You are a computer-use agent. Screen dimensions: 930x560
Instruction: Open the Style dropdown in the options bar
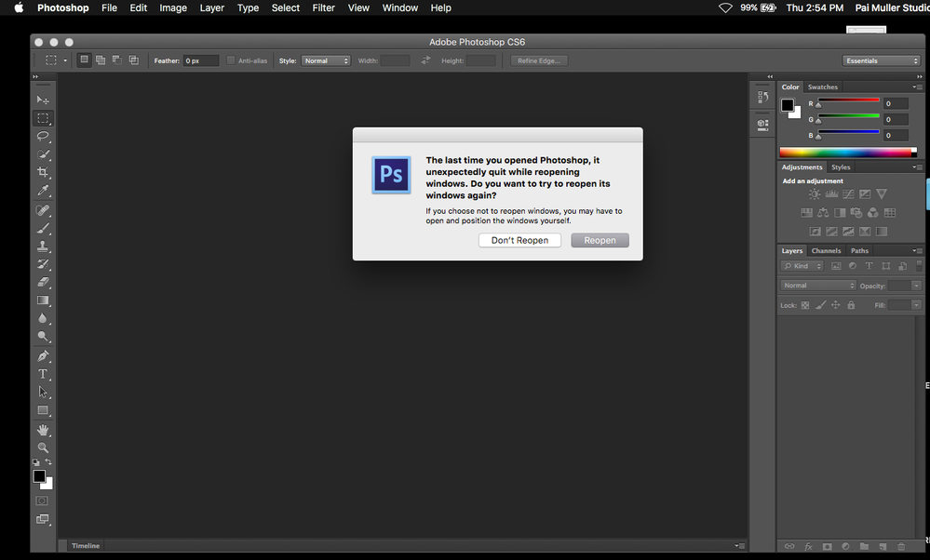[325, 60]
